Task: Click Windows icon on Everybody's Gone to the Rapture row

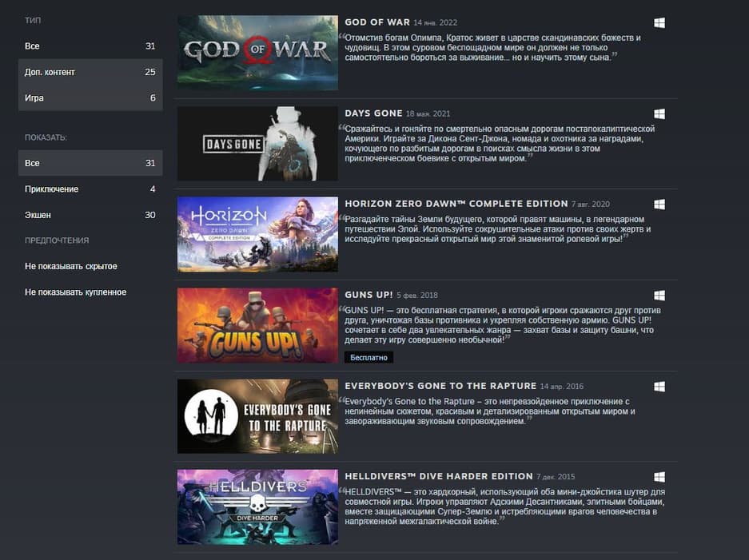Action: (659, 386)
